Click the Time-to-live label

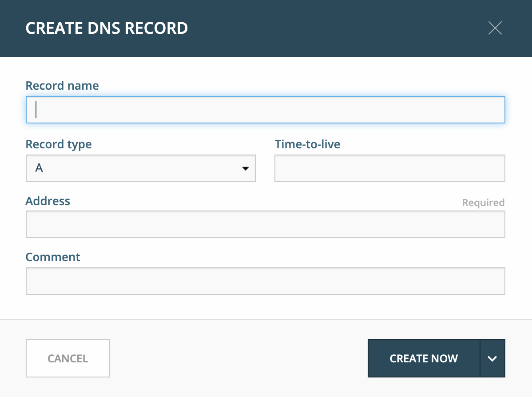pos(307,144)
